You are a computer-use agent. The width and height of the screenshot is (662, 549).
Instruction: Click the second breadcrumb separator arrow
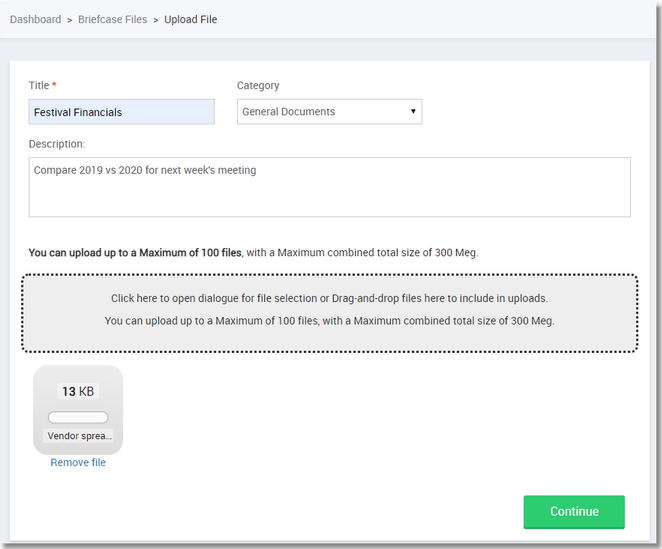pyautogui.click(x=156, y=20)
